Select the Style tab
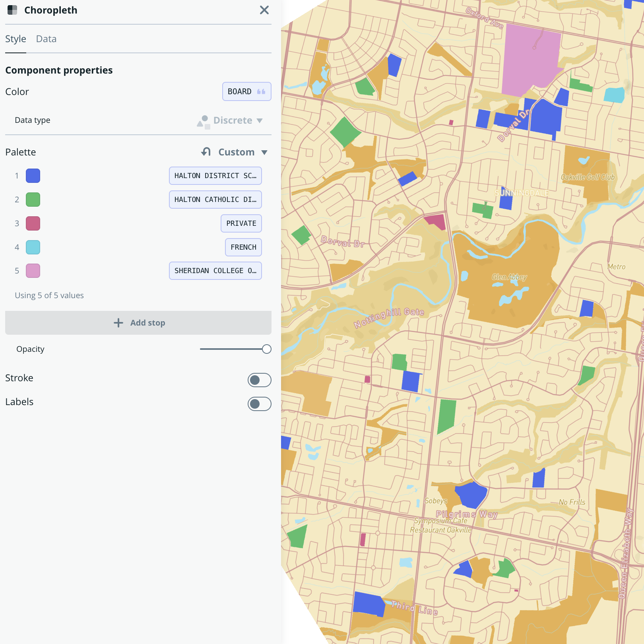Screen dimensions: 644x644 coord(16,39)
